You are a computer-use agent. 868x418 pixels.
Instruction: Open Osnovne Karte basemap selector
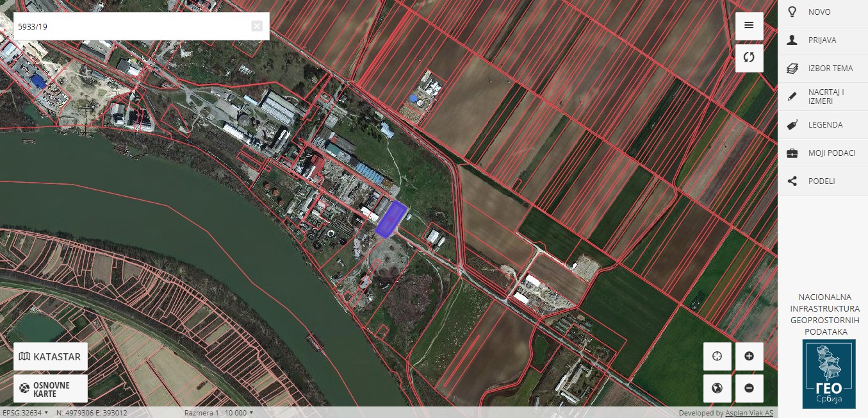(51, 389)
